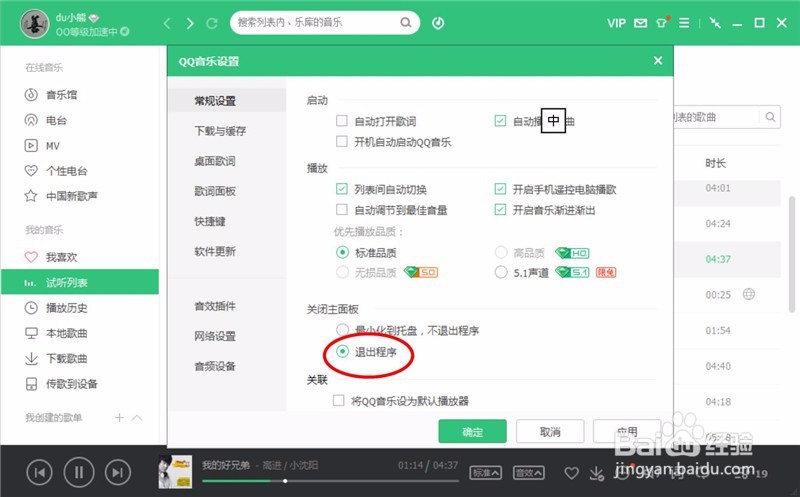This screenshot has height=497, width=800.
Task: Open the mail messages icon
Action: pyautogui.click(x=640, y=23)
